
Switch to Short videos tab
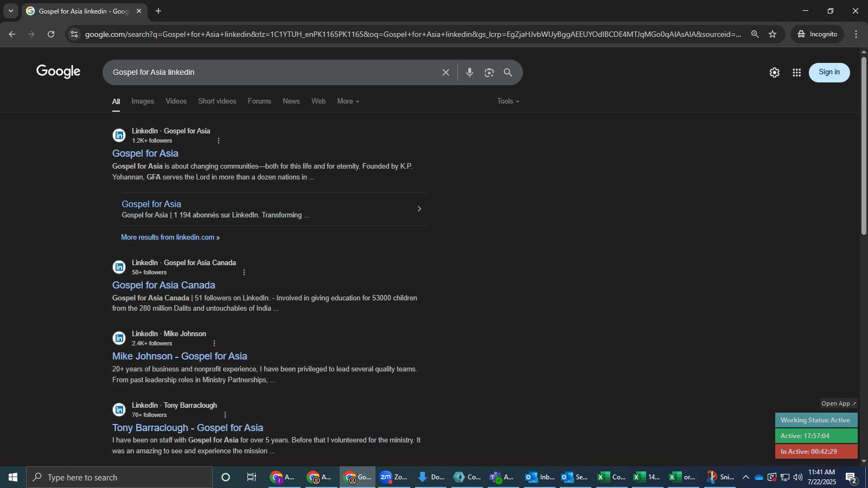217,101
